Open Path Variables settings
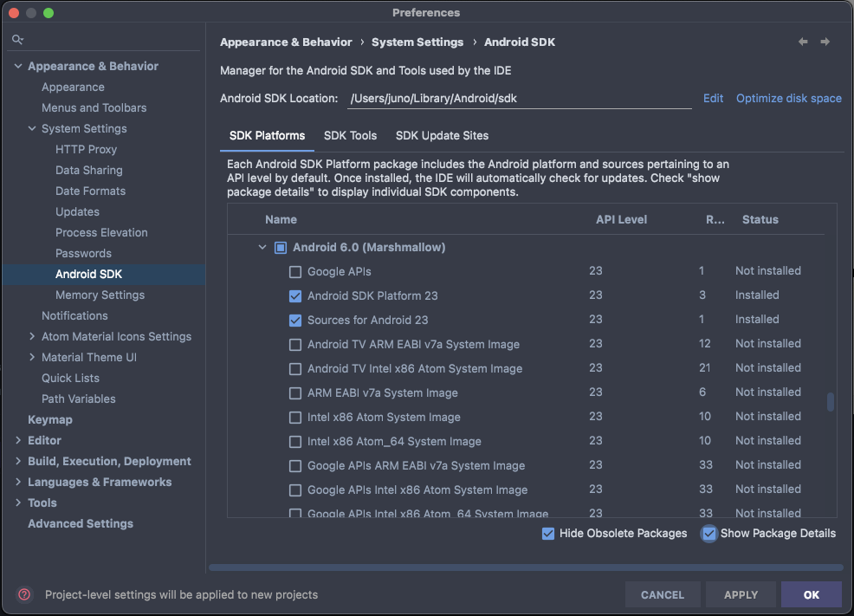This screenshot has height=616, width=854. tap(79, 399)
